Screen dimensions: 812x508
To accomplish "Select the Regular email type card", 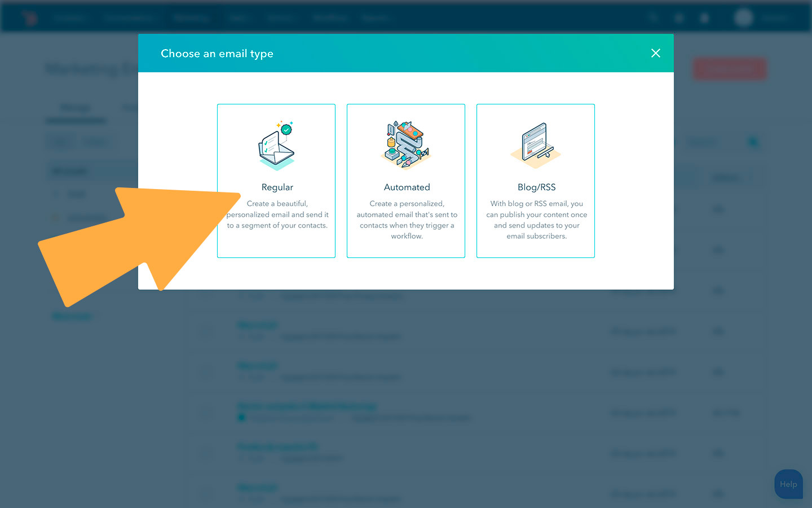I will (x=276, y=181).
